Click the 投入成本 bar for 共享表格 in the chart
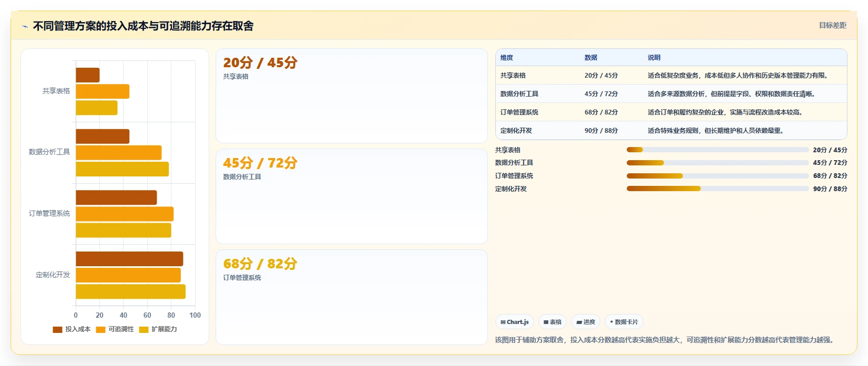This screenshot has width=868, height=366. (88, 75)
